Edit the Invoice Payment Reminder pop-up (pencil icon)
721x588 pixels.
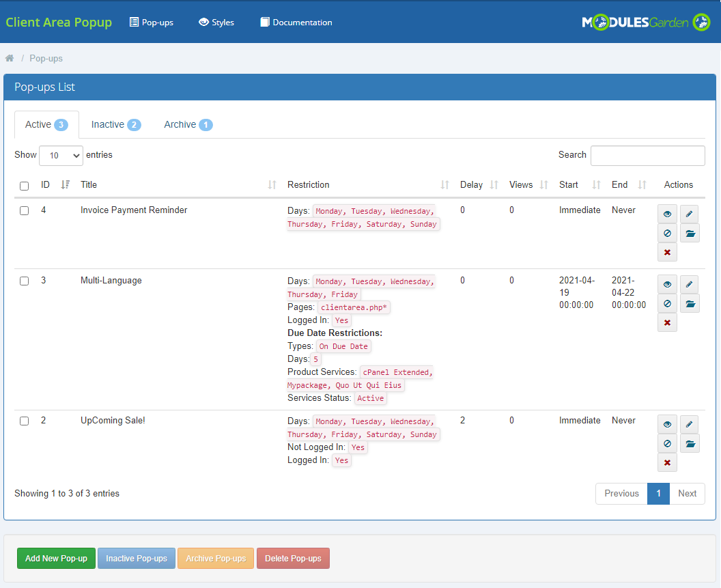click(x=690, y=214)
